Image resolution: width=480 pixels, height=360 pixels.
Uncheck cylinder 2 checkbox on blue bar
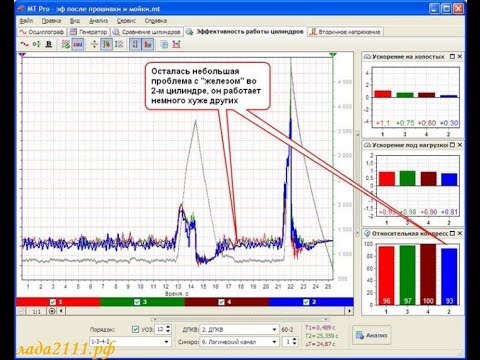point(306,302)
